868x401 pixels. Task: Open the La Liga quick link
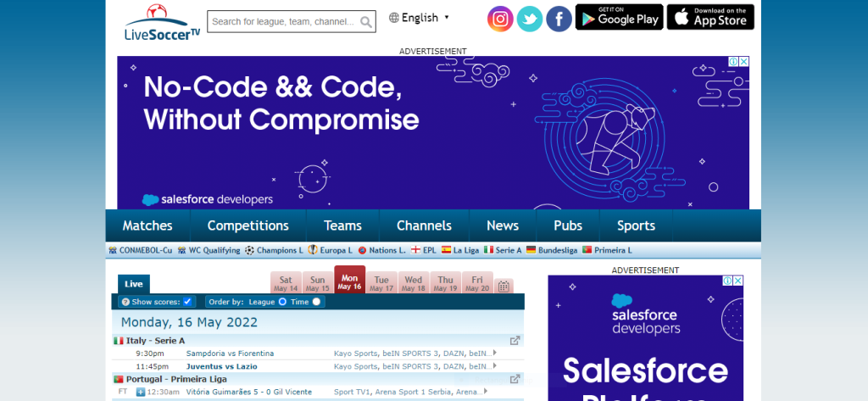click(460, 250)
